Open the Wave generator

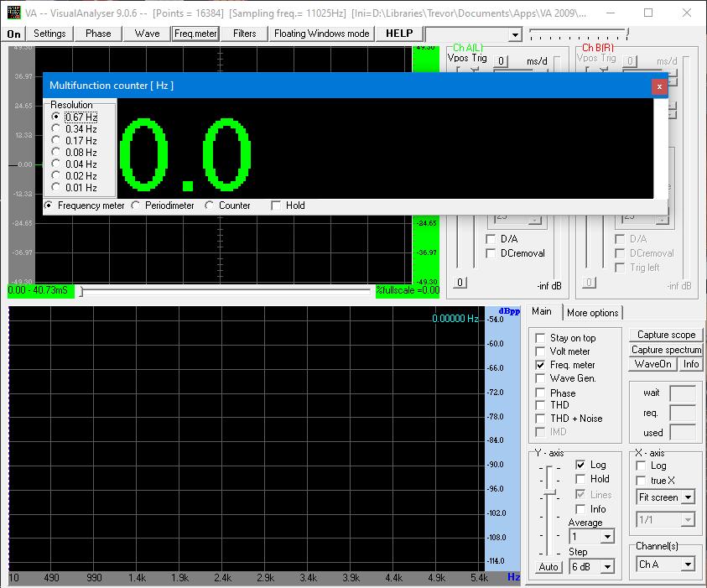(x=147, y=34)
